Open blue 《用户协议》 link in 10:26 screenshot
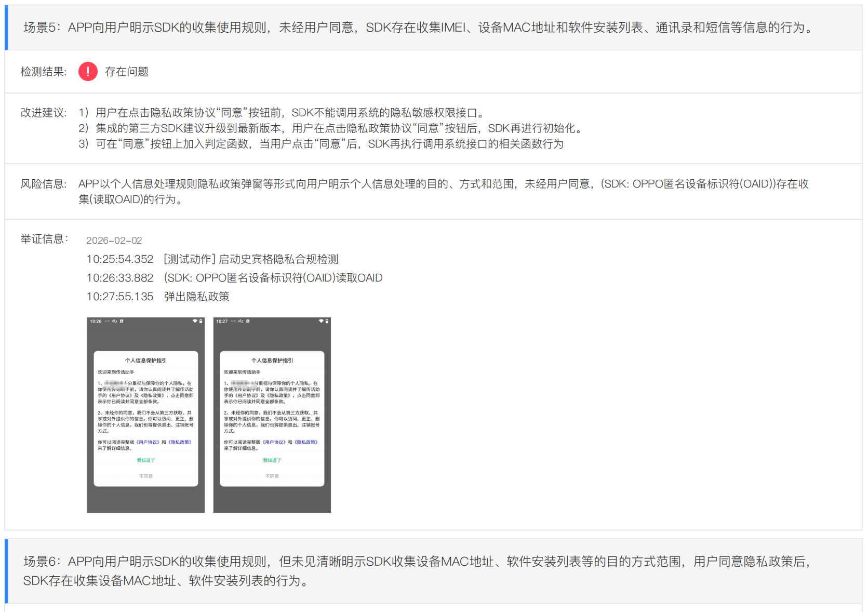Image resolution: width=868 pixels, height=612 pixels. click(x=148, y=442)
